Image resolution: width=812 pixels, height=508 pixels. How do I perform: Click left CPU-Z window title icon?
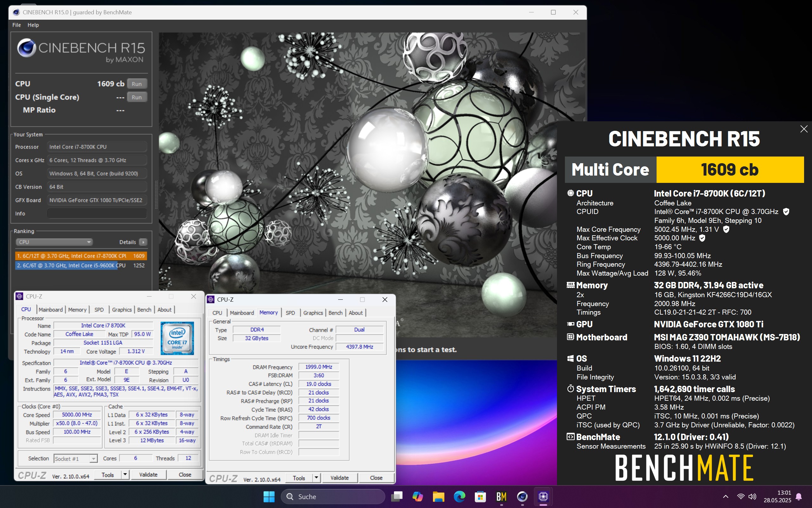19,296
